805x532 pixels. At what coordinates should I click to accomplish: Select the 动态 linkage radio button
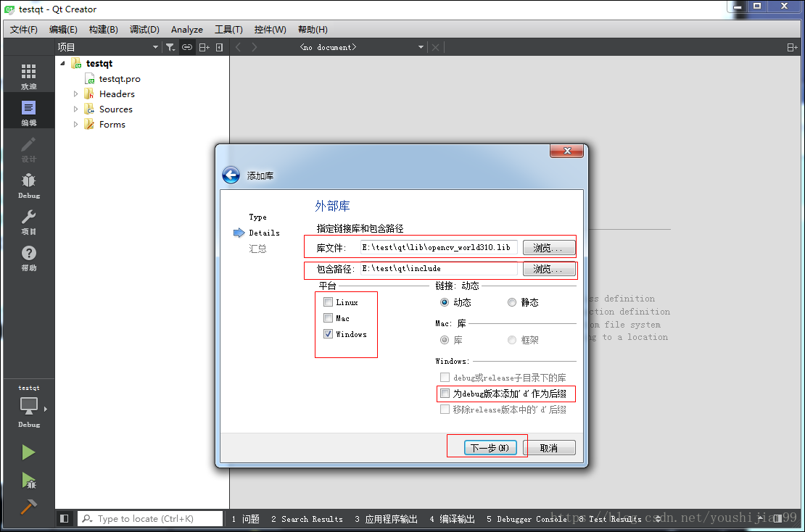point(445,302)
